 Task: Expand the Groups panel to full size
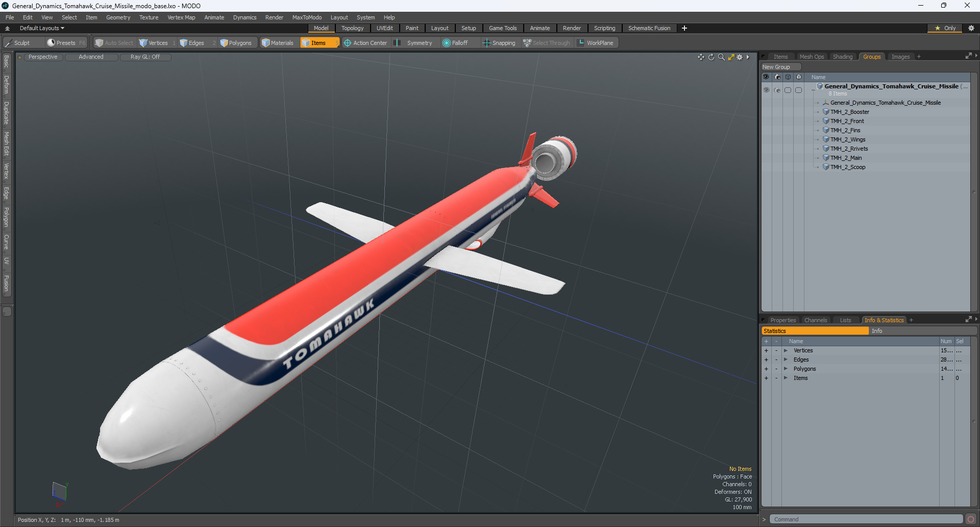tap(968, 56)
